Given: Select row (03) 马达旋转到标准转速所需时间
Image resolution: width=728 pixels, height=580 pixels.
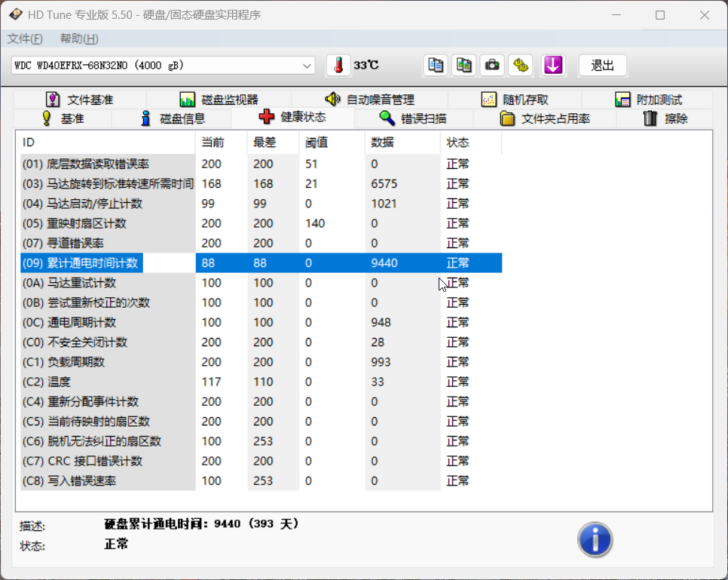Looking at the screenshot, I should tap(262, 183).
